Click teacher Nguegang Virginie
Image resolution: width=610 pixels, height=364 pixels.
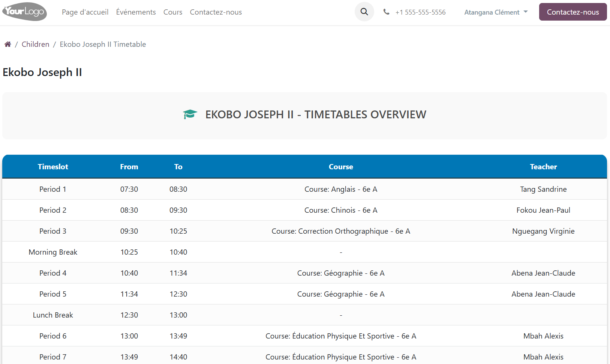coord(543,231)
